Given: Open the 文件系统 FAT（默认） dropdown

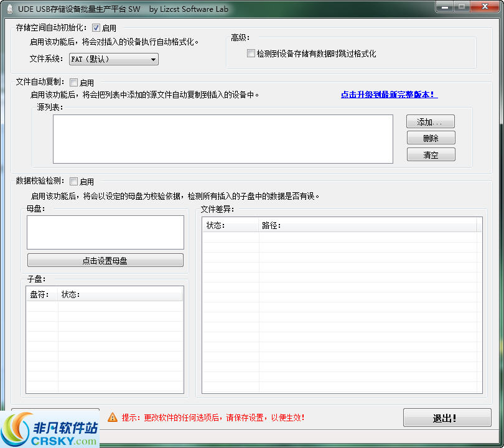Looking at the screenshot, I should (x=114, y=59).
